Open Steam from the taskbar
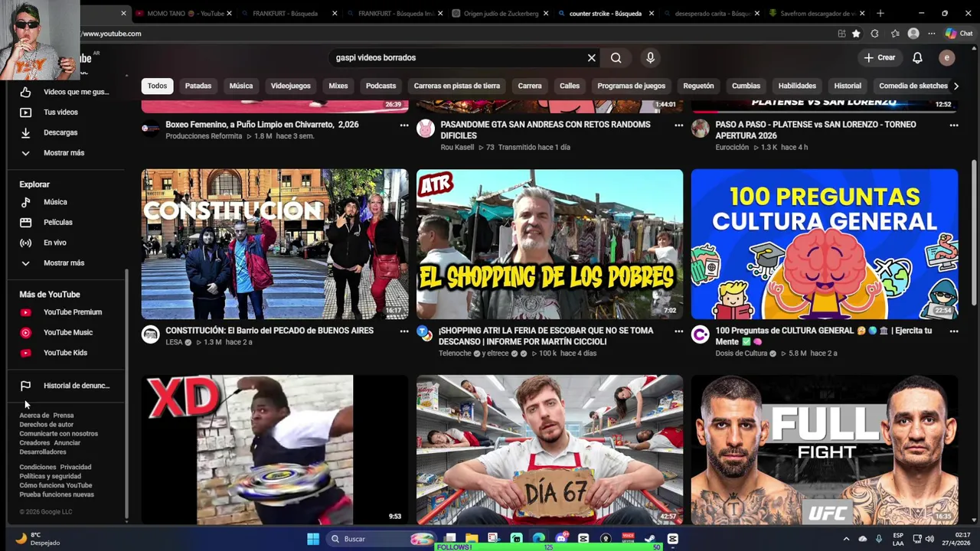Image resolution: width=980 pixels, height=551 pixels. pos(651,539)
